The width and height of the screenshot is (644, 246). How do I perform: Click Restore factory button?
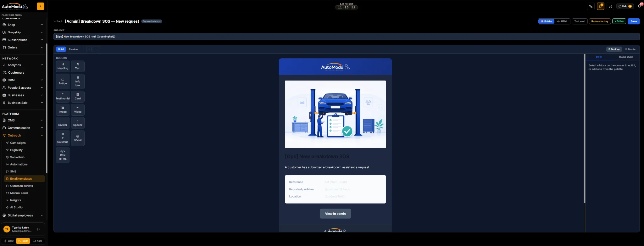[x=600, y=21]
